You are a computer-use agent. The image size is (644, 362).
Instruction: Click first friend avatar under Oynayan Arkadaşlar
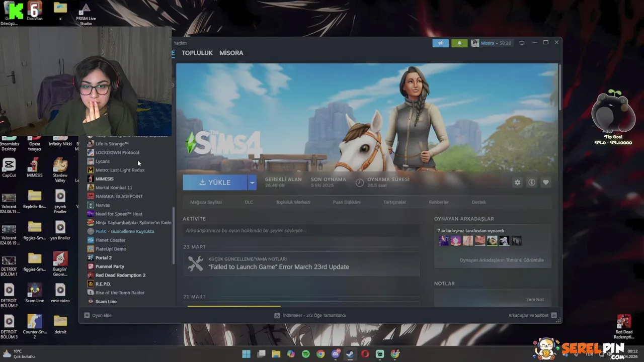[x=444, y=241]
